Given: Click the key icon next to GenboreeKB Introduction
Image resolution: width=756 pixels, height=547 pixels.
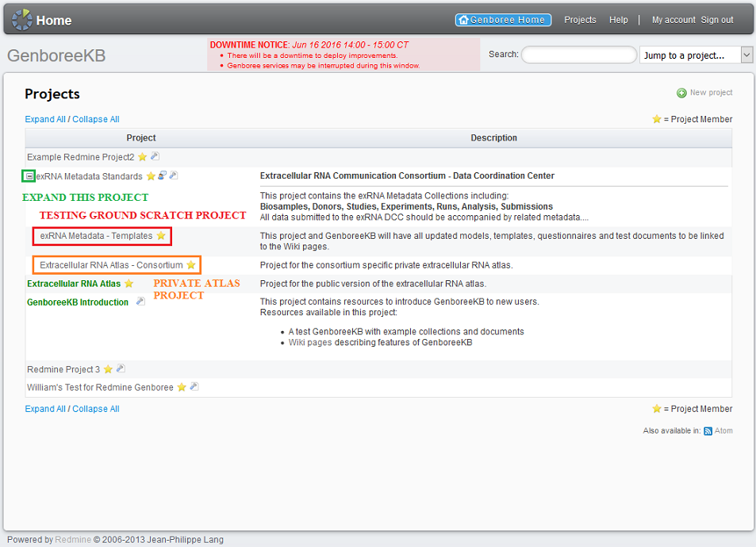Looking at the screenshot, I should coord(140,302).
